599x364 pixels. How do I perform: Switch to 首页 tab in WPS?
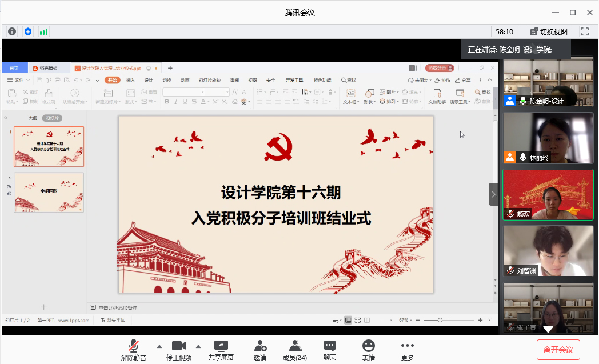click(x=14, y=68)
